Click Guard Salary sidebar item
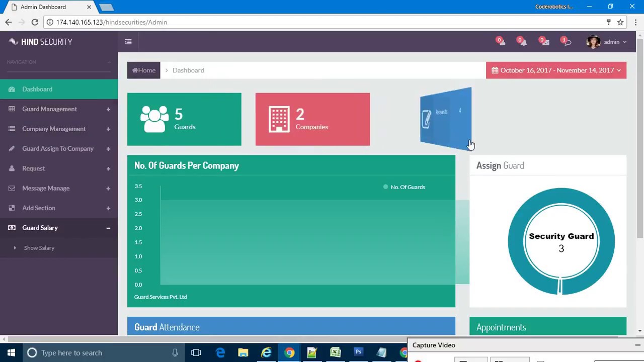This screenshot has width=644, height=362. click(x=59, y=228)
